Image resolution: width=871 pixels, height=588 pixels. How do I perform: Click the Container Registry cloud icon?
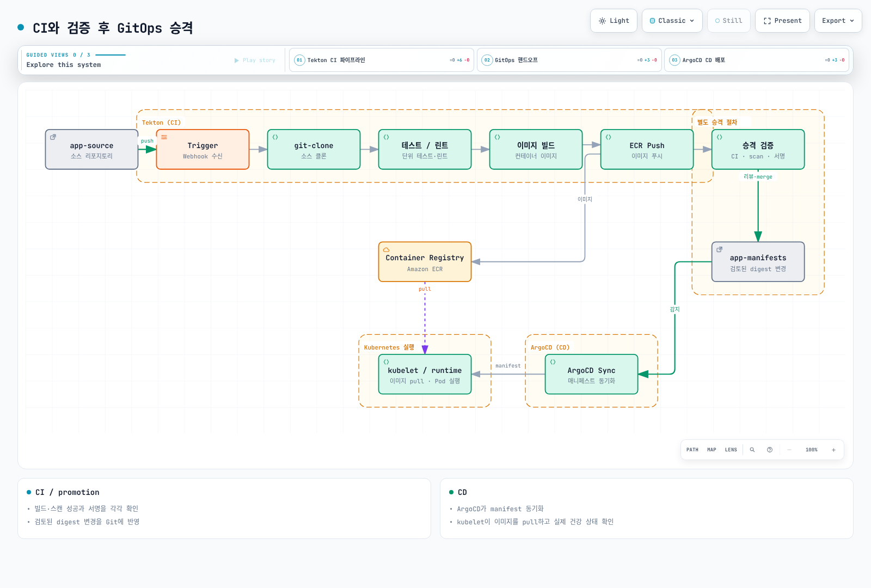[x=387, y=250]
